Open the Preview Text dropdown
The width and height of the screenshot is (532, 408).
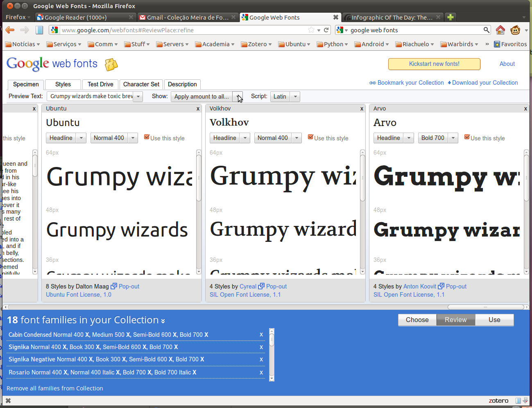138,97
